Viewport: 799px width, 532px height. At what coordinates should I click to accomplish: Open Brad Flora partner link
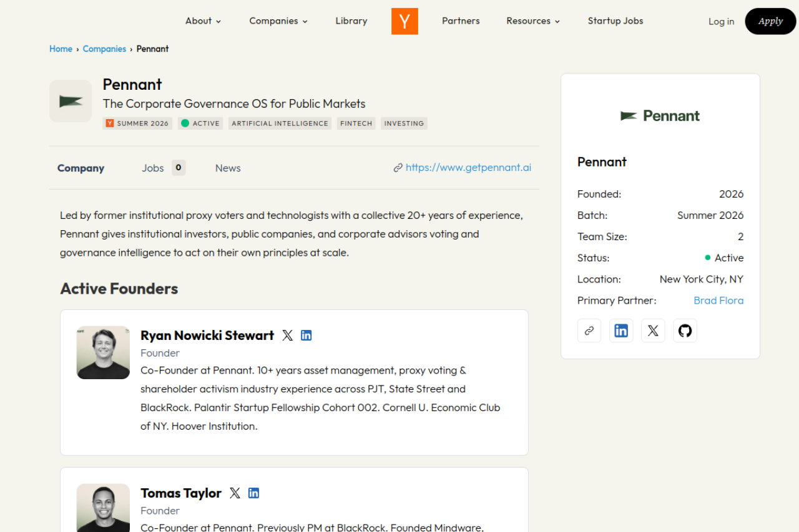tap(718, 301)
